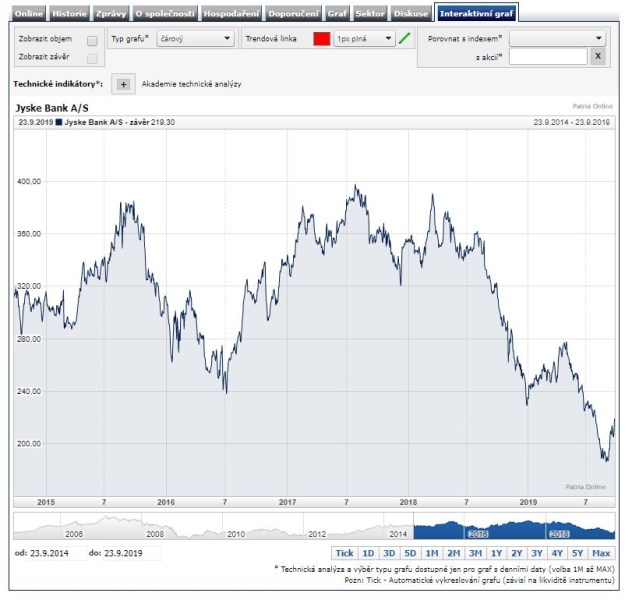
Task: Toggle the Zobrazit závěr checkbox
Action: point(92,58)
